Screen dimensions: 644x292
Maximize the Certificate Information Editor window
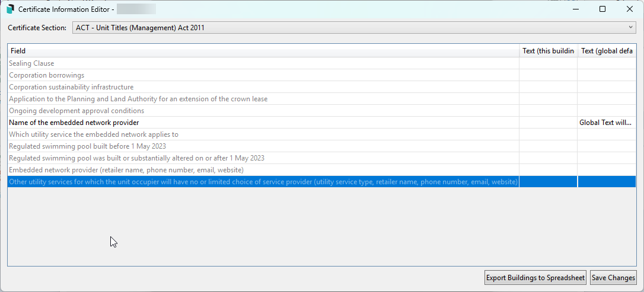click(602, 9)
